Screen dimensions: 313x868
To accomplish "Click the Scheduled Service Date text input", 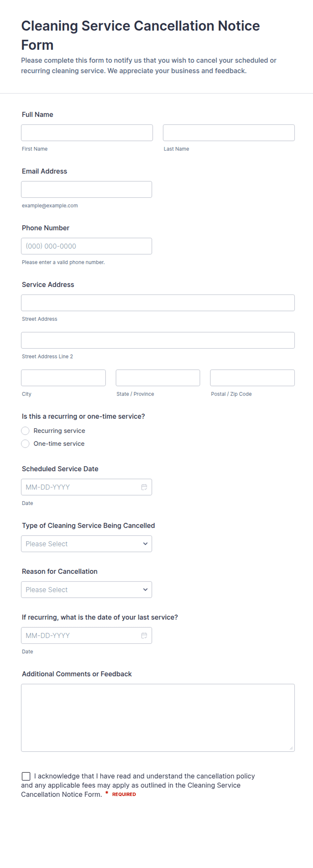I will click(x=81, y=487).
